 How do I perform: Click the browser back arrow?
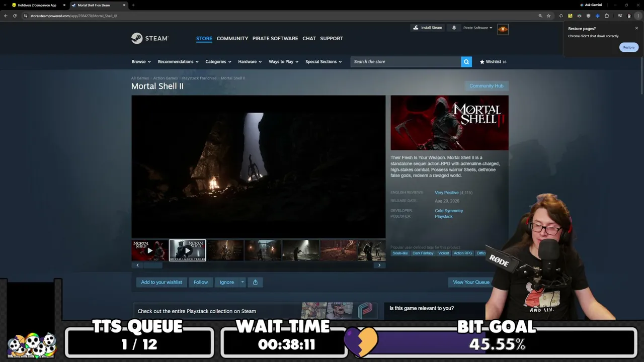[6, 16]
